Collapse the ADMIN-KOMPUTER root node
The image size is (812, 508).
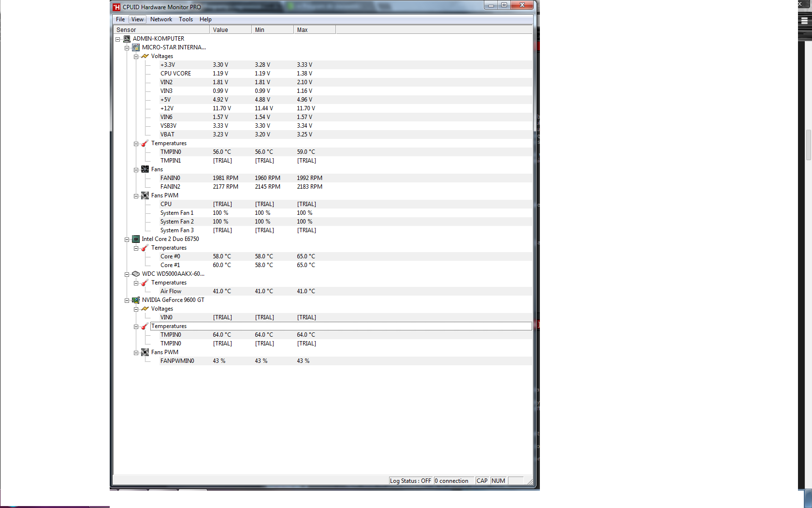117,39
